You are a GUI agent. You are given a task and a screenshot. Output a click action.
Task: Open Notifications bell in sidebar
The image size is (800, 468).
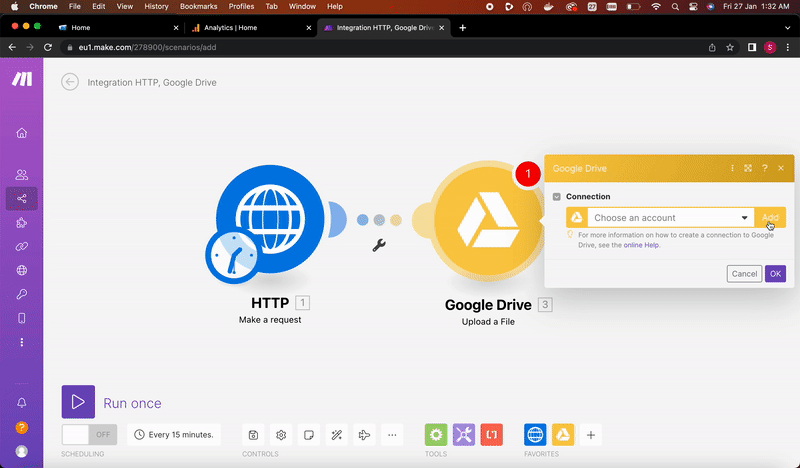[x=21, y=403]
